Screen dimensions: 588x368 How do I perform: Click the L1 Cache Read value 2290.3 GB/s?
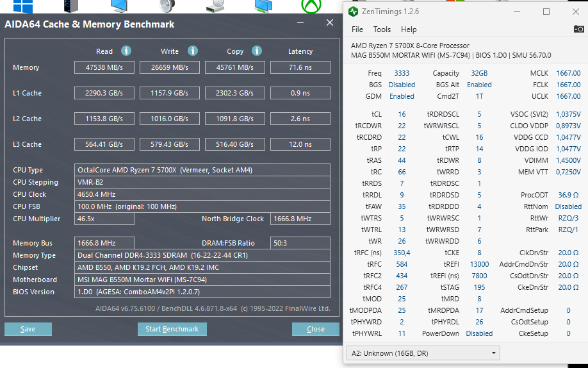(104, 93)
